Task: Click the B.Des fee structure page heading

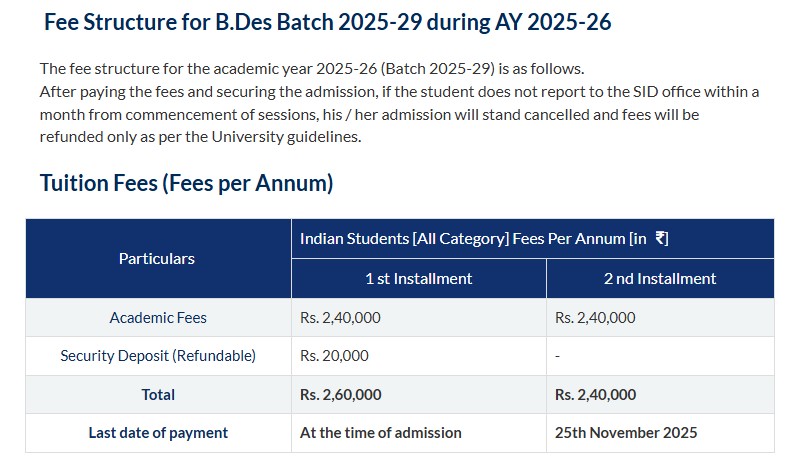Action: click(x=327, y=23)
